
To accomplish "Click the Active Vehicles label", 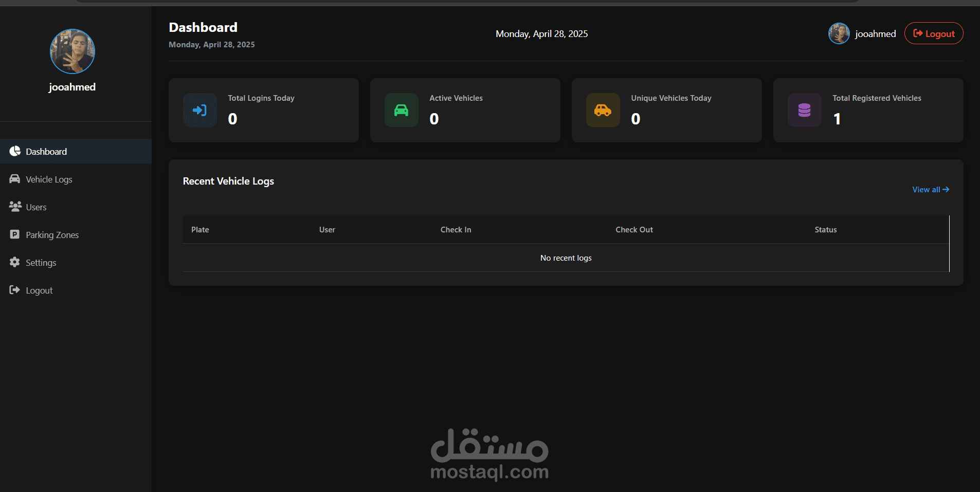I will click(x=456, y=98).
